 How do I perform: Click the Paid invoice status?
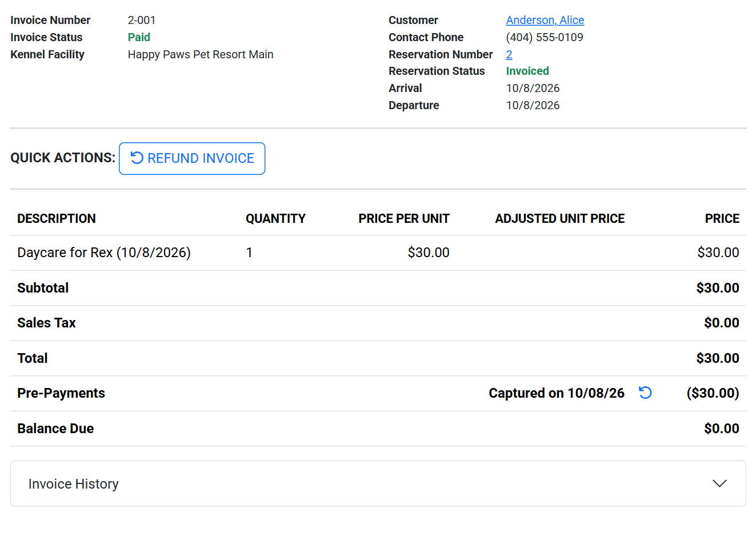click(x=139, y=37)
